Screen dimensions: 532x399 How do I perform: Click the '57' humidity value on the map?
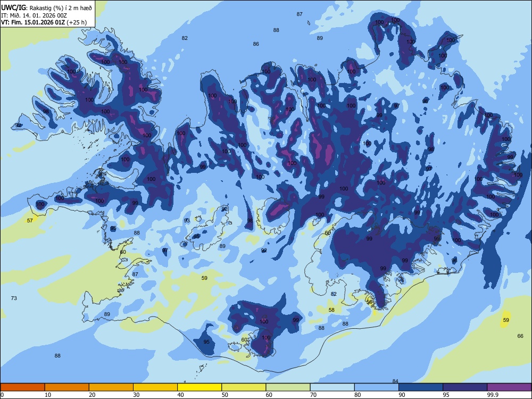coord(30,221)
